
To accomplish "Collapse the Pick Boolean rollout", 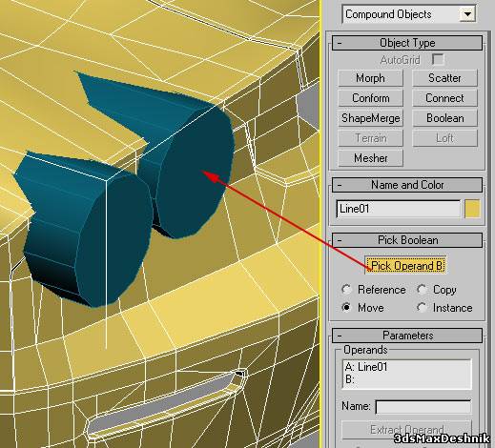I will pos(407,240).
